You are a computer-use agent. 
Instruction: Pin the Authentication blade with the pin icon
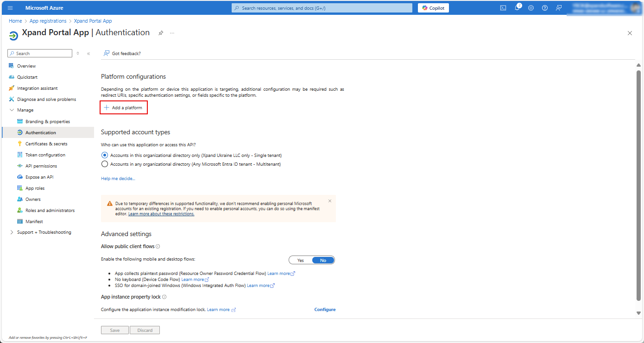(161, 33)
